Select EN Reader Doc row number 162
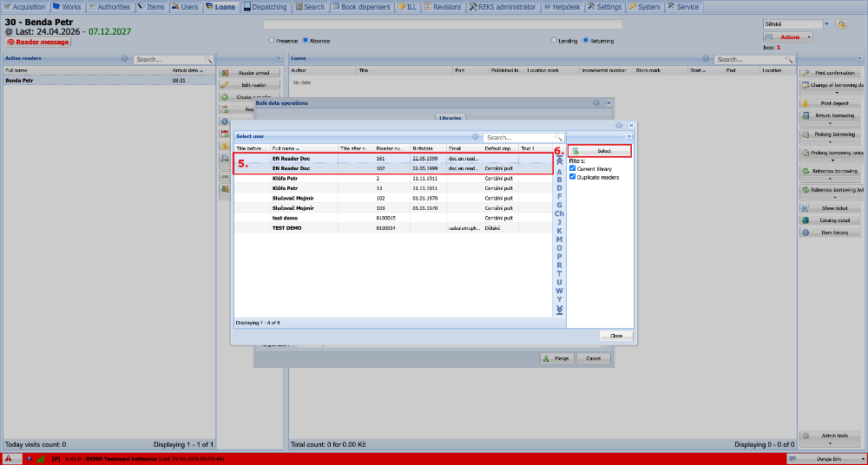868x465 pixels. (393, 168)
